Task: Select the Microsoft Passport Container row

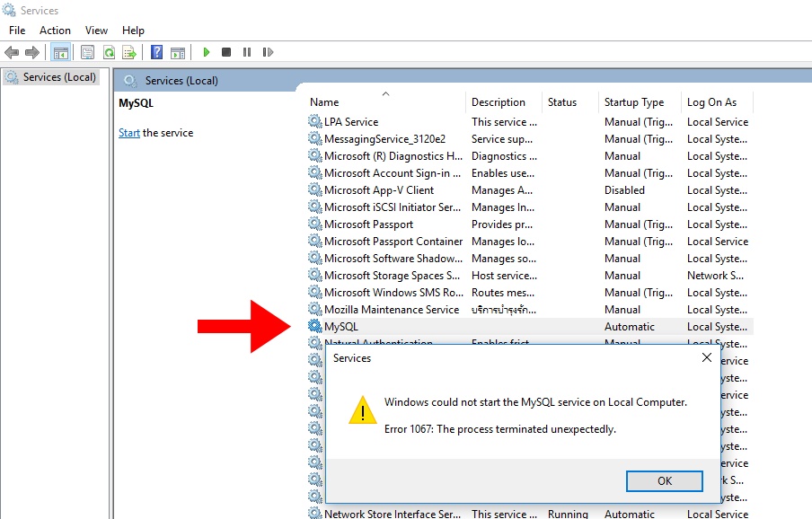Action: click(x=530, y=242)
